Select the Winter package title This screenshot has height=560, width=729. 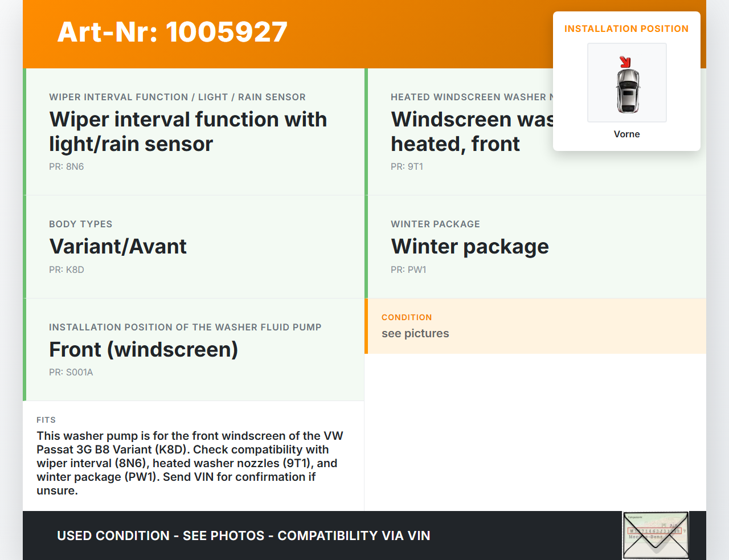(469, 246)
